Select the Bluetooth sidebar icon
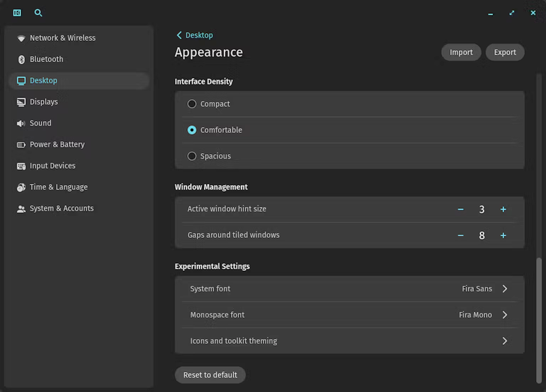Screen dimensions: 546x392 pos(21,59)
